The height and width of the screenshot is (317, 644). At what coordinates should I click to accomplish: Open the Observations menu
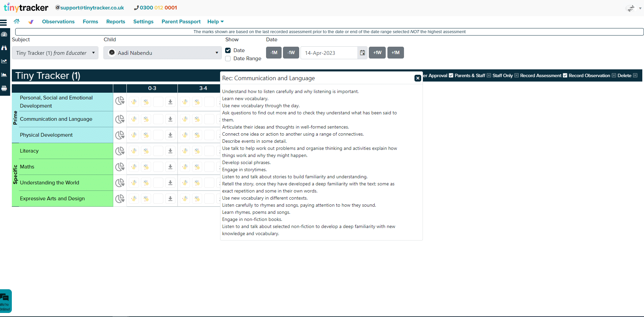tap(58, 22)
